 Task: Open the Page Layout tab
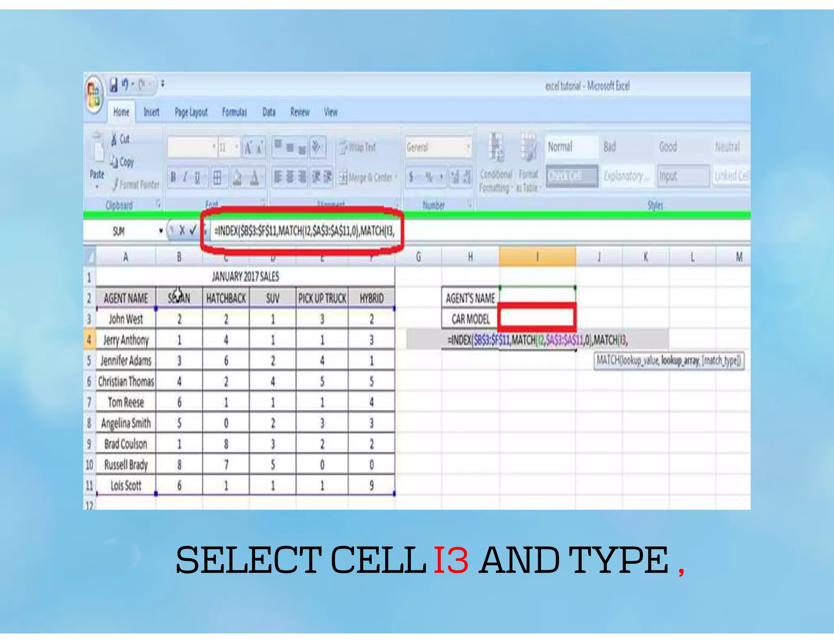point(191,112)
